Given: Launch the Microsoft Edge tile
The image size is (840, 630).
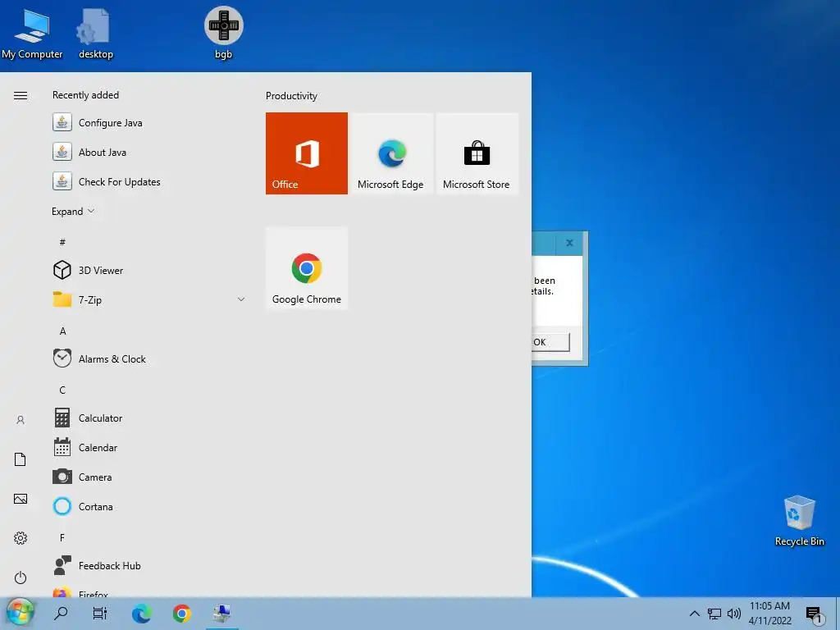Looking at the screenshot, I should pyautogui.click(x=391, y=153).
